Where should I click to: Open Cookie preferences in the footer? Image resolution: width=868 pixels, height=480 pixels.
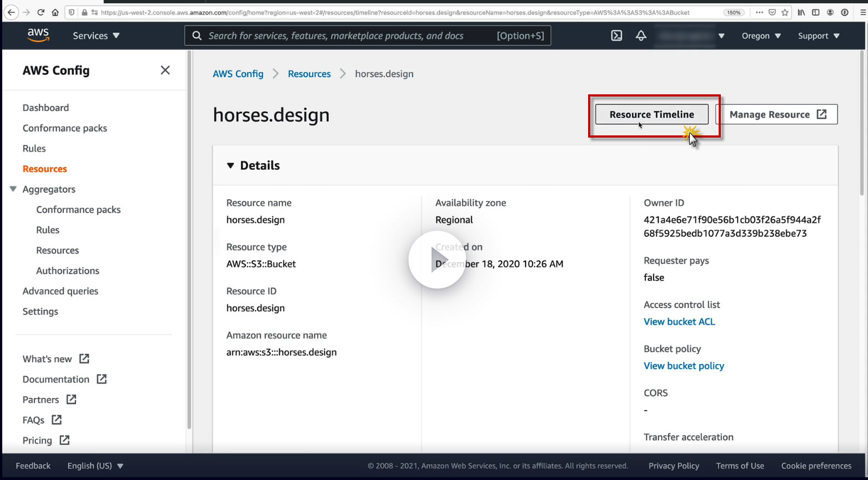click(x=816, y=466)
